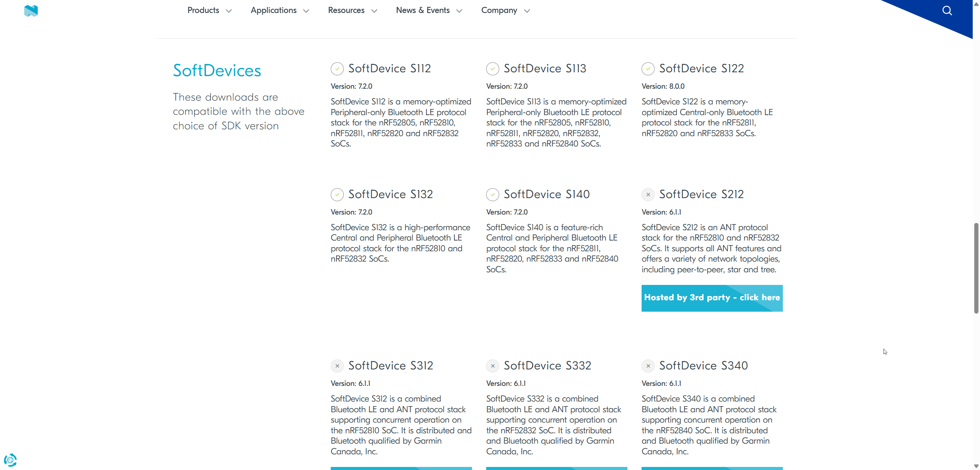Open the search magnifier icon
The height and width of the screenshot is (470, 980).
click(947, 10)
